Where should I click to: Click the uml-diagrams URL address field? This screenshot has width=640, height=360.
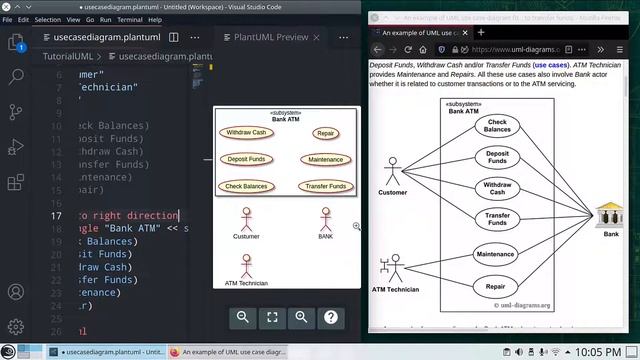(x=515, y=49)
